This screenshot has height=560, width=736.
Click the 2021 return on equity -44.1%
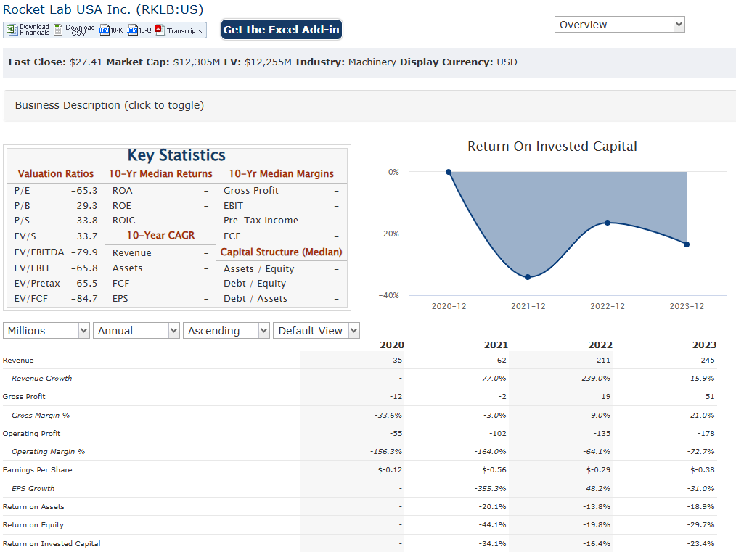pos(492,525)
